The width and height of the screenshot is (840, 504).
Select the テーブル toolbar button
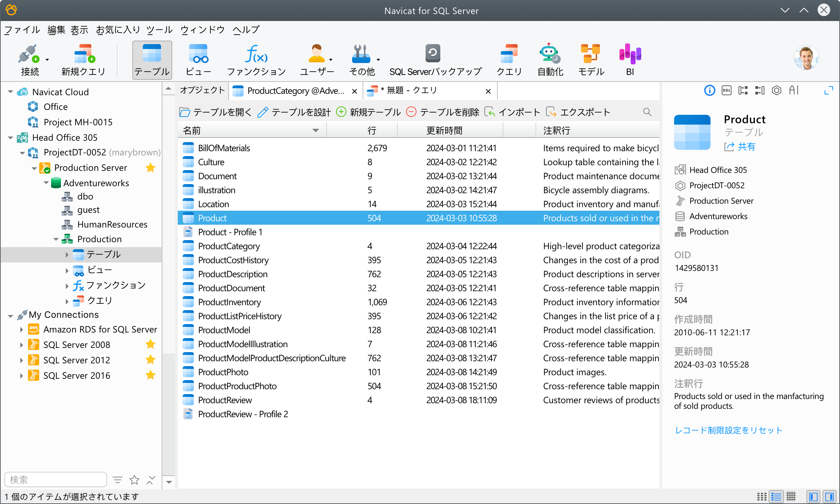pyautogui.click(x=152, y=60)
